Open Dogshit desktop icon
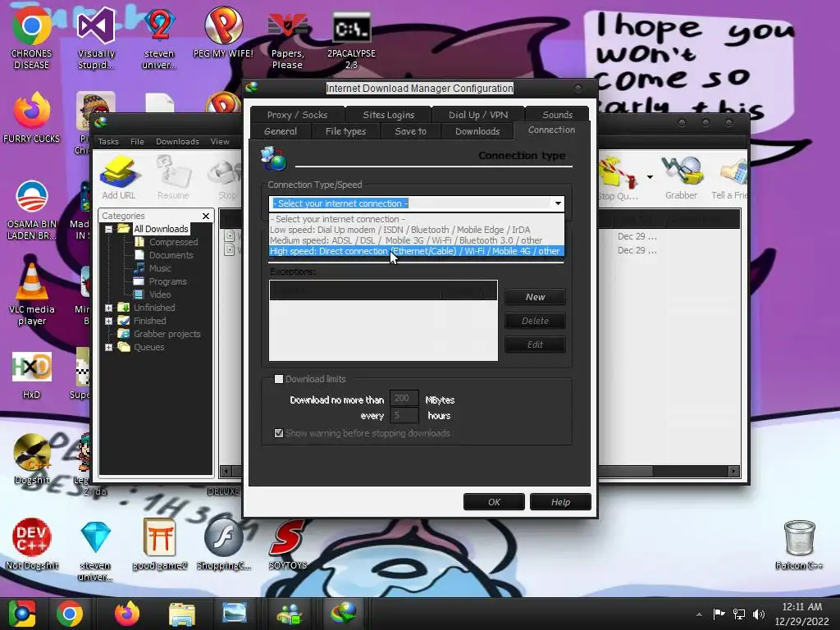This screenshot has height=630, width=840. [x=32, y=459]
